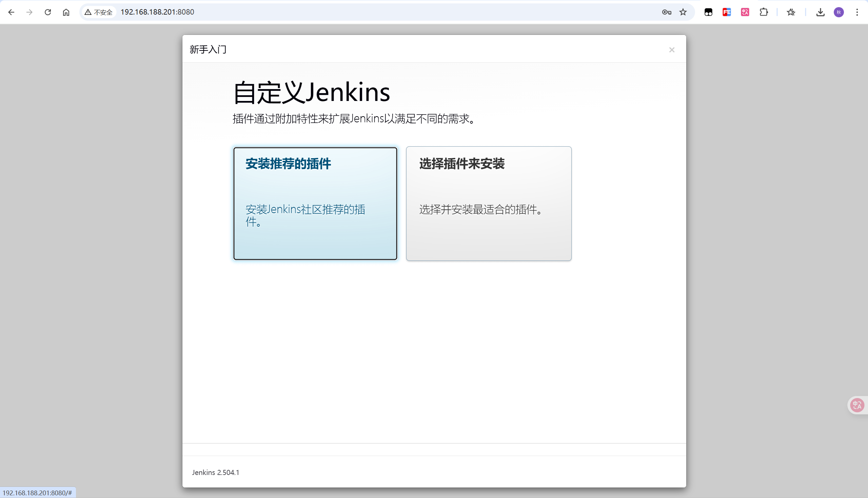Open the Extensions puzzle menu
Screen dimensions: 868x498
(763, 12)
